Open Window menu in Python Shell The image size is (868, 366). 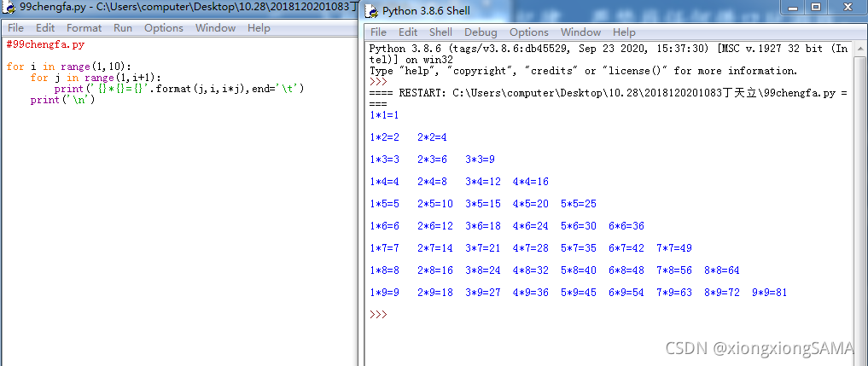(580, 32)
